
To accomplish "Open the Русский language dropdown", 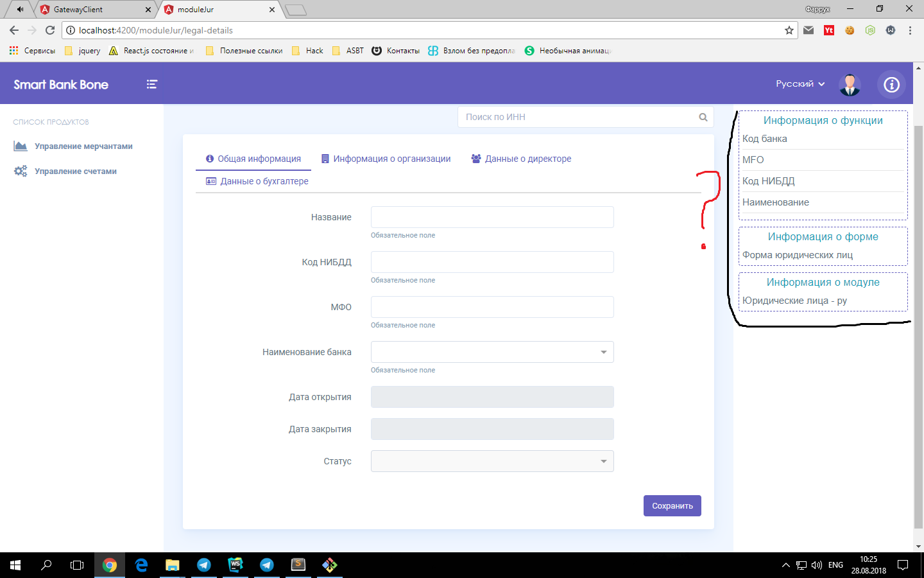I will (x=800, y=84).
